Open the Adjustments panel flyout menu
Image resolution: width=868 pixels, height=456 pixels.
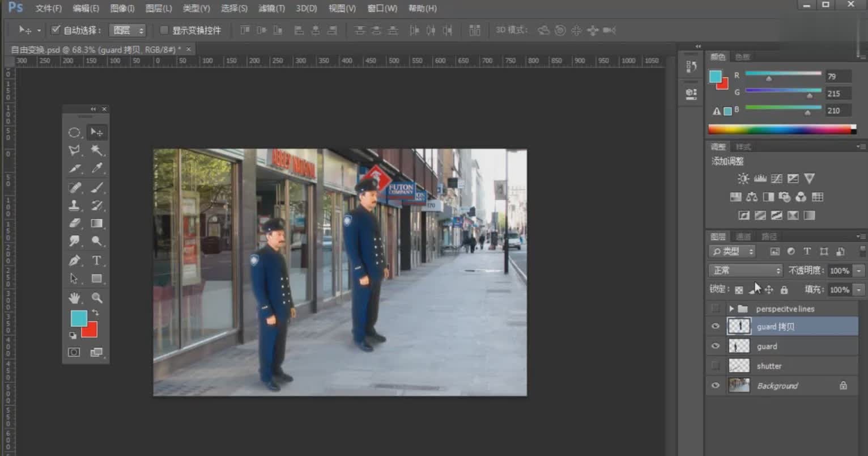coord(861,147)
